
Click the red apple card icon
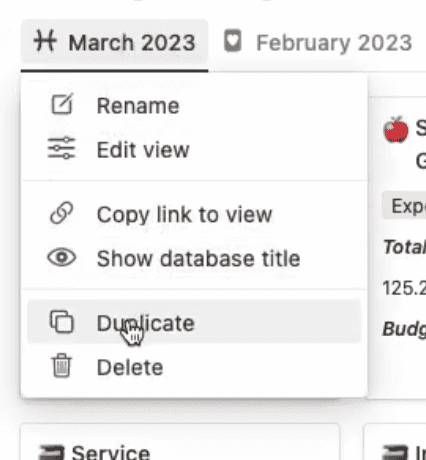pyautogui.click(x=396, y=130)
